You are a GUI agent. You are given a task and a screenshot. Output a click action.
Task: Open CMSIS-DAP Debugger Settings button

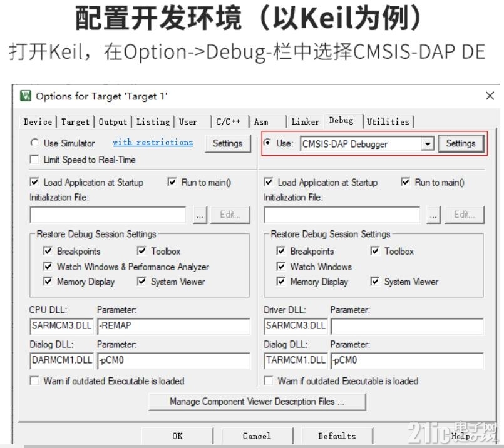(x=461, y=143)
